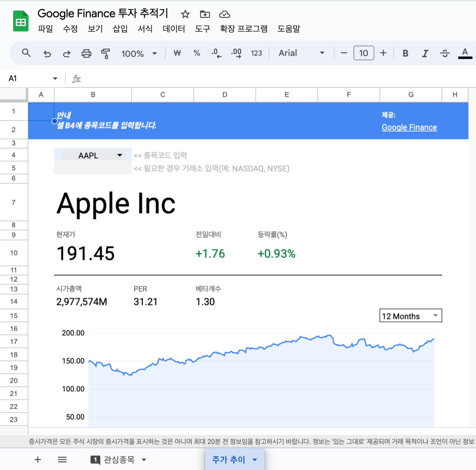Decrease decimal places

(216, 53)
